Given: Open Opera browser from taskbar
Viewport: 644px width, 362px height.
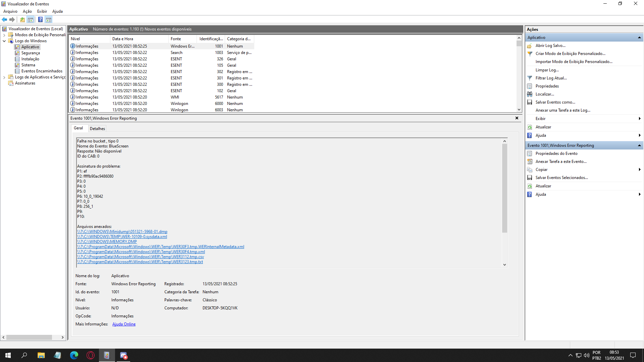Looking at the screenshot, I should [x=91, y=355].
